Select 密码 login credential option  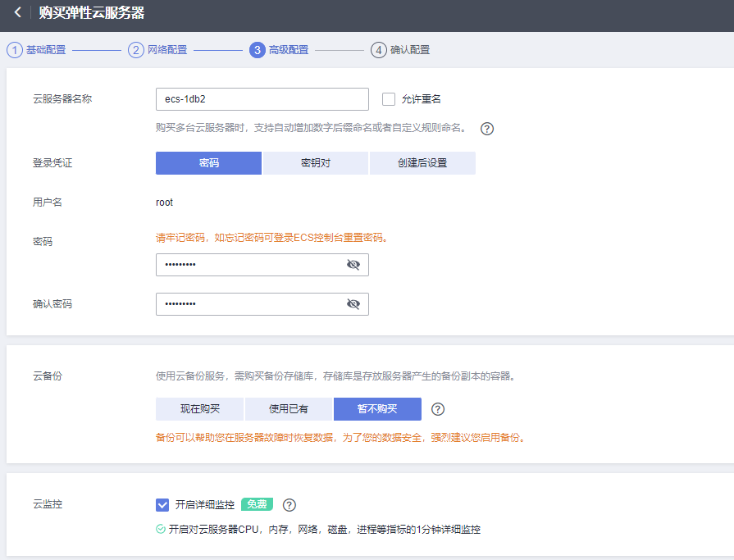click(209, 163)
